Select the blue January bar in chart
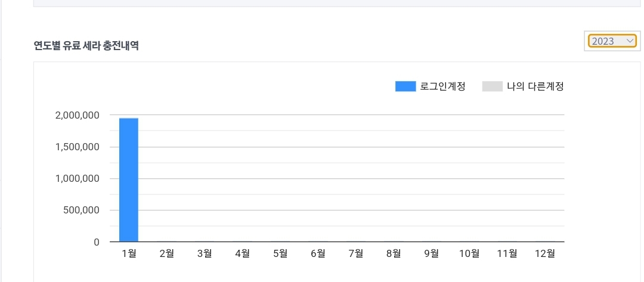The width and height of the screenshot is (644, 282). [x=129, y=180]
